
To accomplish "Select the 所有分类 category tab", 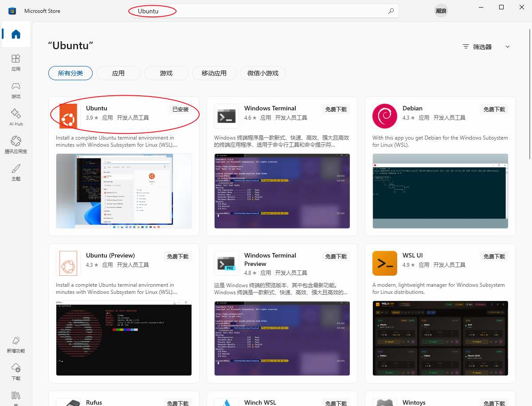I will pyautogui.click(x=70, y=73).
